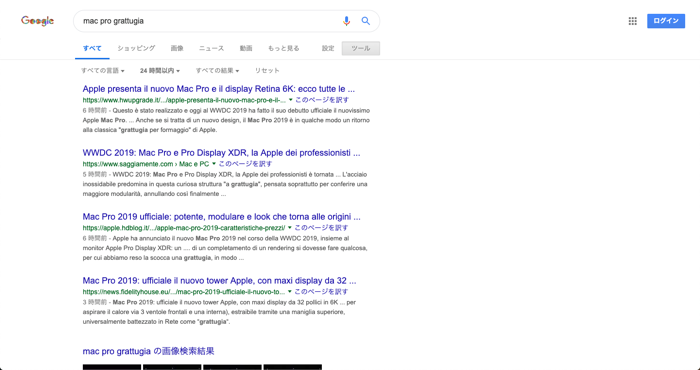
Task: Click the https://apple.hdblog.it URL text
Action: pos(183,228)
